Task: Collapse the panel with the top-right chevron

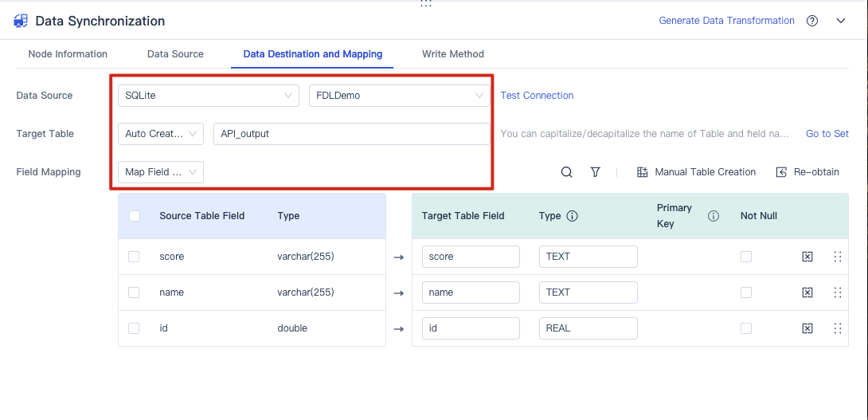Action: coord(841,21)
